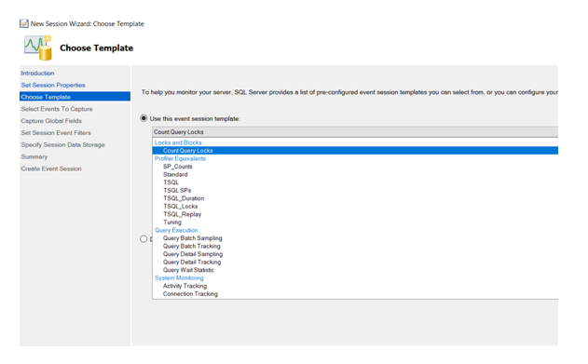Select 'Use this event session template' radio button
588x364 pixels.
tap(144, 118)
